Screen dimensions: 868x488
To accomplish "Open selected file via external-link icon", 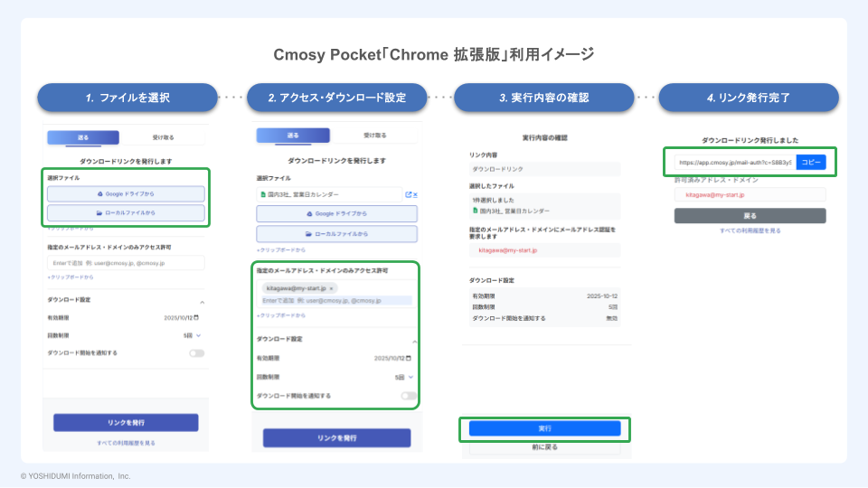I will [409, 194].
